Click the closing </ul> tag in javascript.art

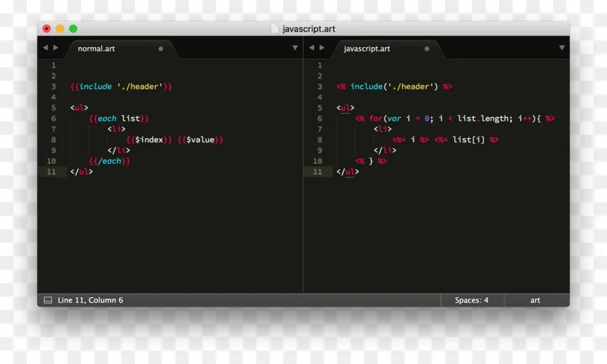click(x=347, y=172)
